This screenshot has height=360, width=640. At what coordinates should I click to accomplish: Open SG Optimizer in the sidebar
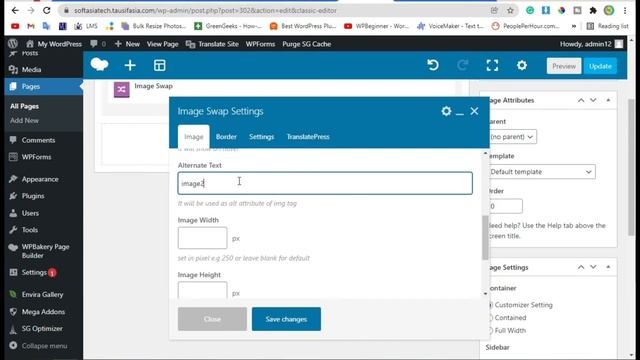(43, 329)
